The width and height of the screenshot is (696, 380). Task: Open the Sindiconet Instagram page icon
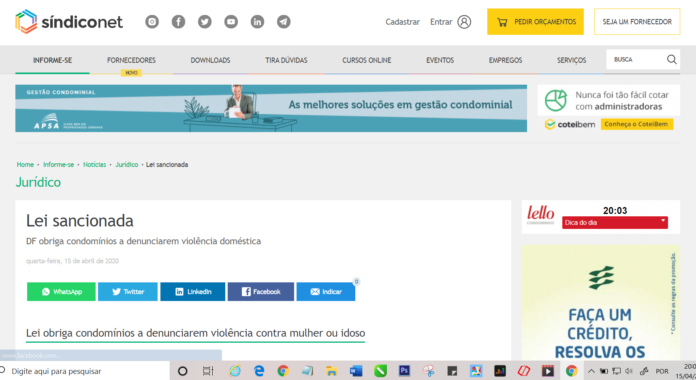152,21
